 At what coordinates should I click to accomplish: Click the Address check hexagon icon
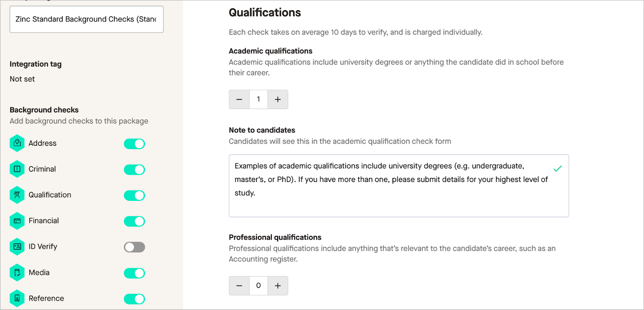[17, 143]
